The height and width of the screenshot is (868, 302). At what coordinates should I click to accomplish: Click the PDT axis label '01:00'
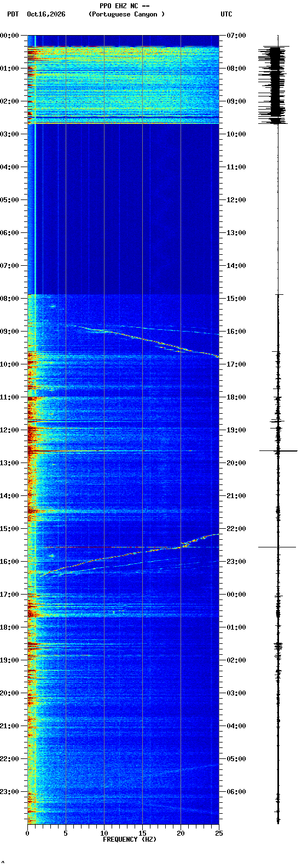pos(10,68)
